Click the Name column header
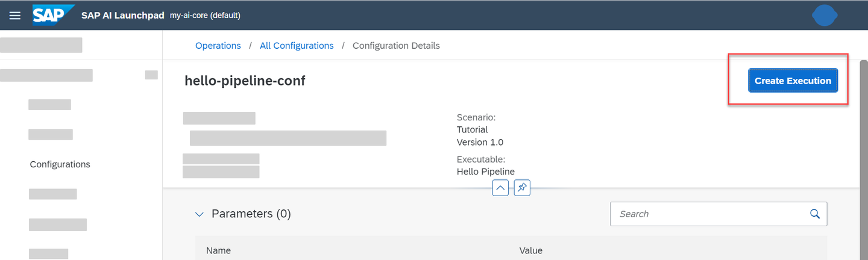The image size is (868, 260). (218, 250)
